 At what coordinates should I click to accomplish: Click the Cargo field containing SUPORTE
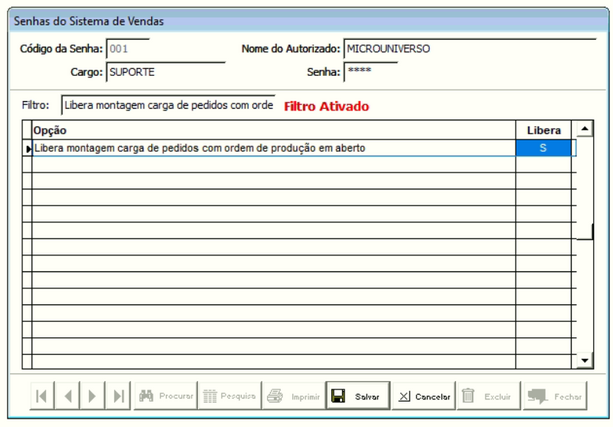166,72
